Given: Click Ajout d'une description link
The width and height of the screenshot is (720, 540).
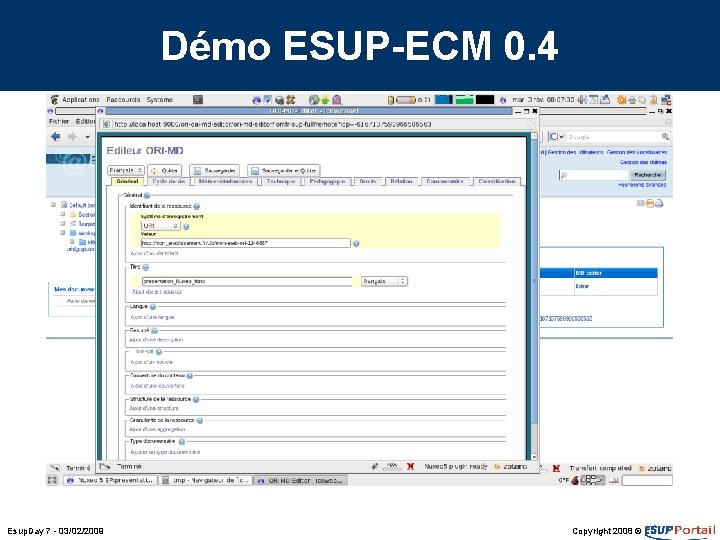Looking at the screenshot, I should (x=156, y=340).
